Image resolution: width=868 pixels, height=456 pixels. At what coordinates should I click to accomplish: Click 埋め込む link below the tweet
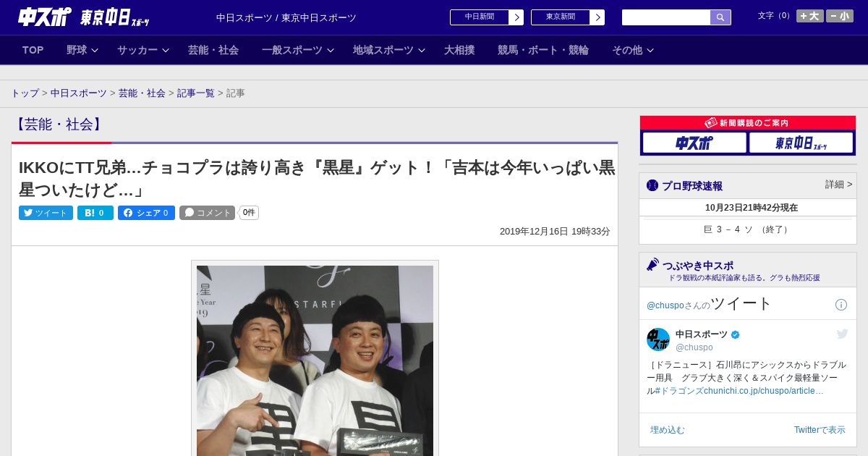pyautogui.click(x=667, y=430)
